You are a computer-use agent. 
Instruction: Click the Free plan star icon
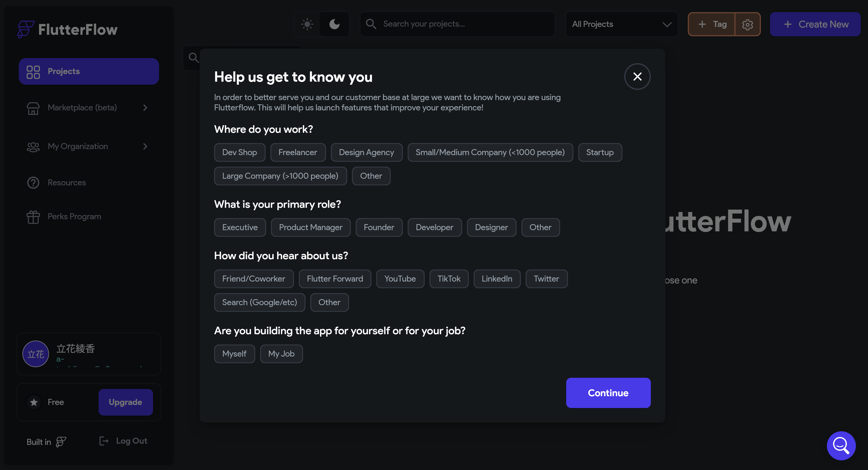[34, 402]
